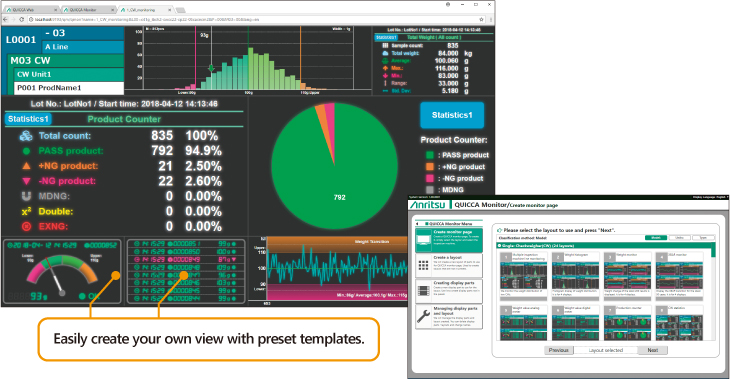Image resolution: width=730 pixels, height=379 pixels.
Task: Click the M03 CW machine label
Action: tap(66, 61)
